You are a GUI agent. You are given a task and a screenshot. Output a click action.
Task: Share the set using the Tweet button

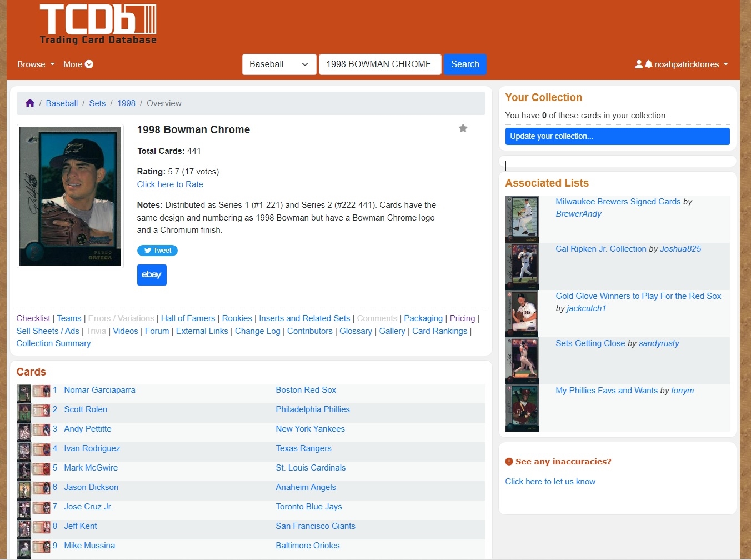pos(157,251)
